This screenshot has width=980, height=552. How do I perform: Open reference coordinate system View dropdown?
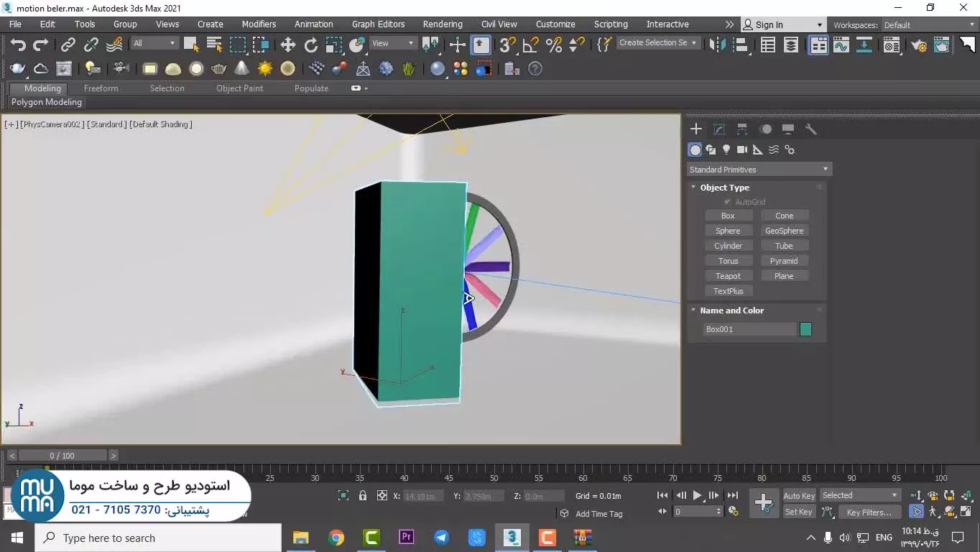392,43
